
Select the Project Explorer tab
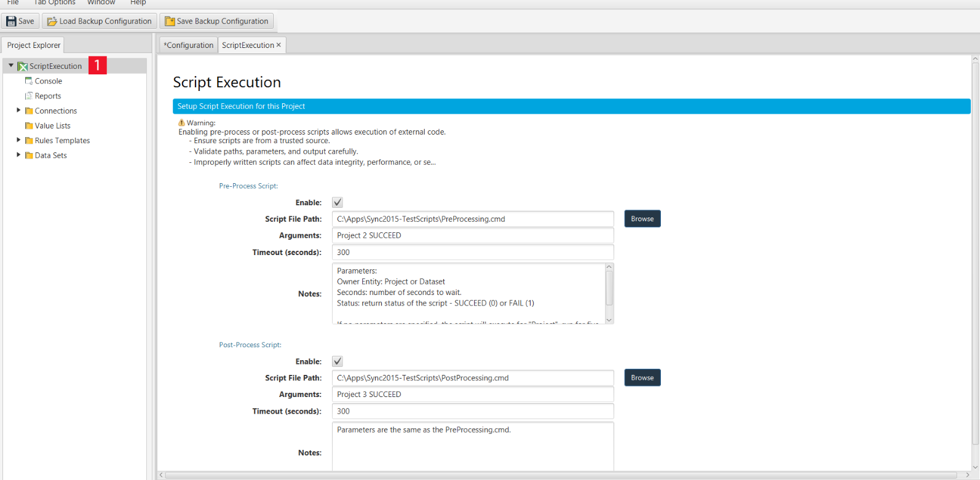click(34, 45)
